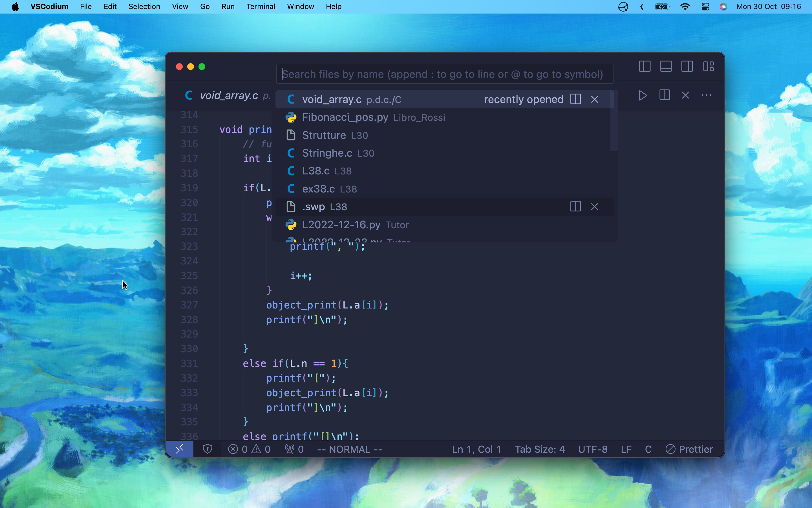Focus the Search files by name field
This screenshot has width=812, height=508.
click(445, 74)
